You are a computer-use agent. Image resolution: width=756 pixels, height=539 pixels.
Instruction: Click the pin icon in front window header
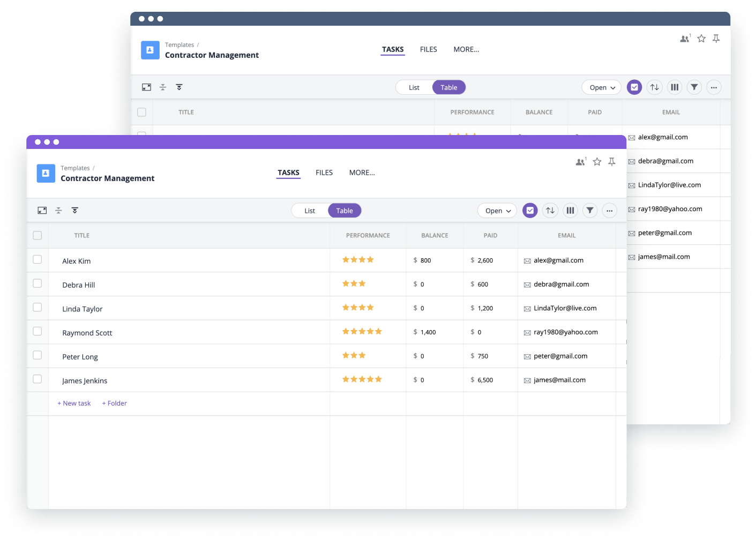pyautogui.click(x=611, y=162)
